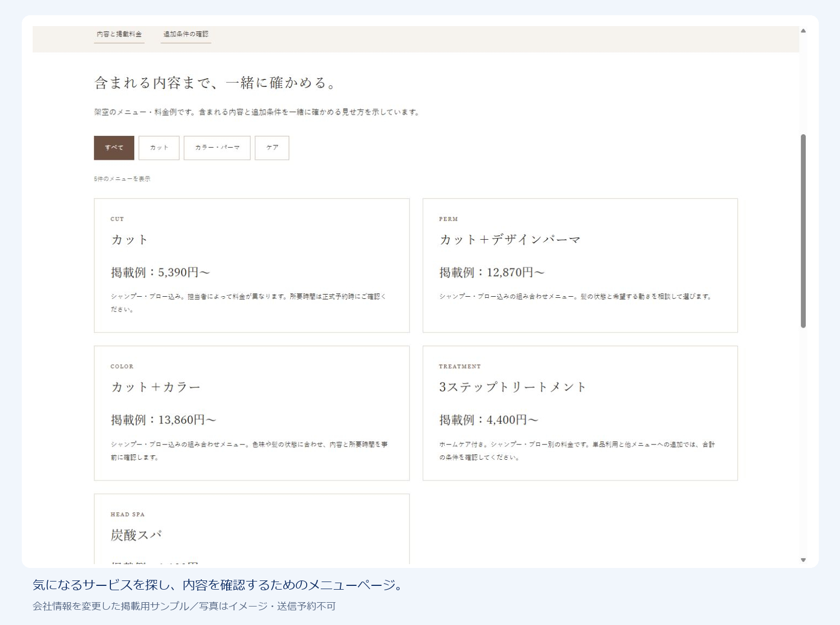Click the 炭酸スパ card title
840x625 pixels.
coord(136,535)
